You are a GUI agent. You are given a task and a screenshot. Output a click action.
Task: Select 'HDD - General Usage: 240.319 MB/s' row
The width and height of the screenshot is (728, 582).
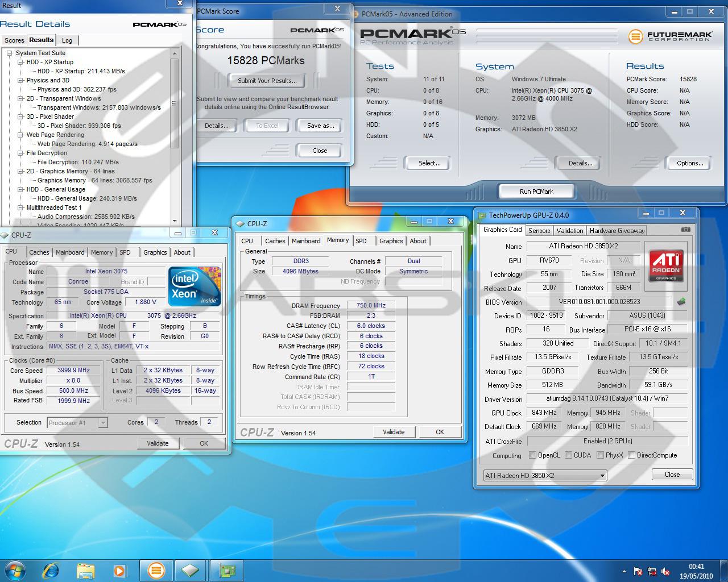pos(87,198)
